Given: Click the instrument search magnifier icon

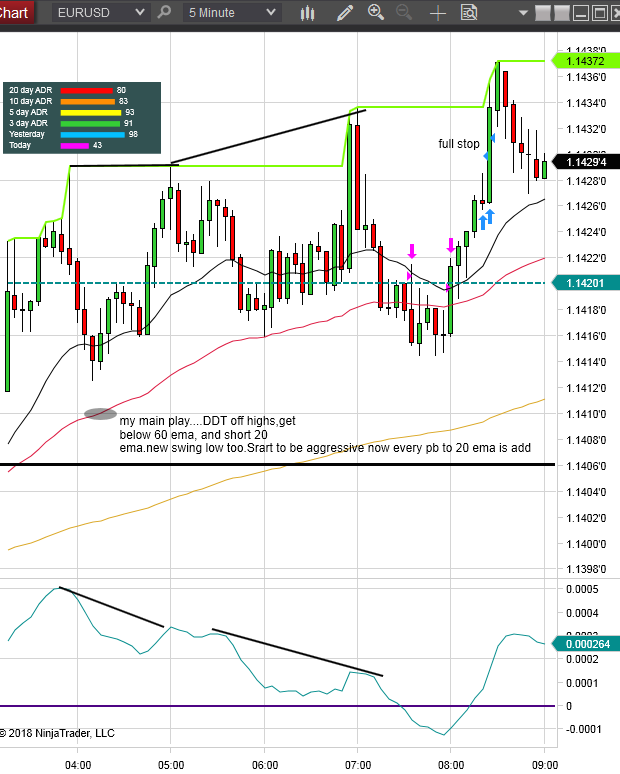Looking at the screenshot, I should pyautogui.click(x=164, y=12).
